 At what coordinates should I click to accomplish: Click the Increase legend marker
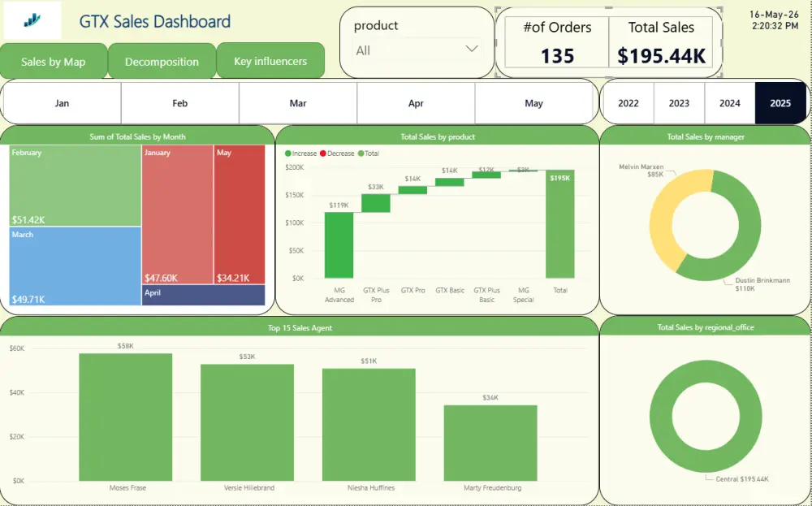[288, 154]
